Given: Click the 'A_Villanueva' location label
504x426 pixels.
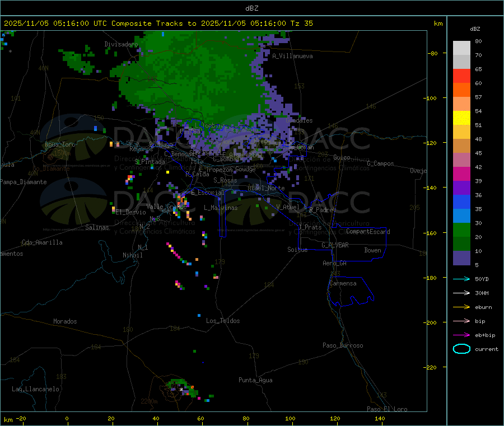Looking at the screenshot, I should [x=292, y=56].
